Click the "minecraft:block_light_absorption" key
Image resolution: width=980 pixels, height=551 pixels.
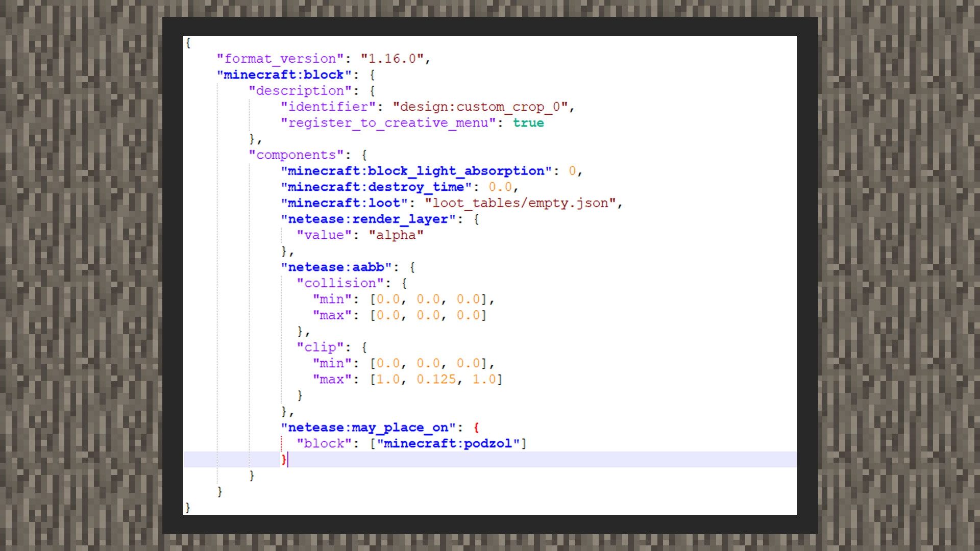(416, 171)
